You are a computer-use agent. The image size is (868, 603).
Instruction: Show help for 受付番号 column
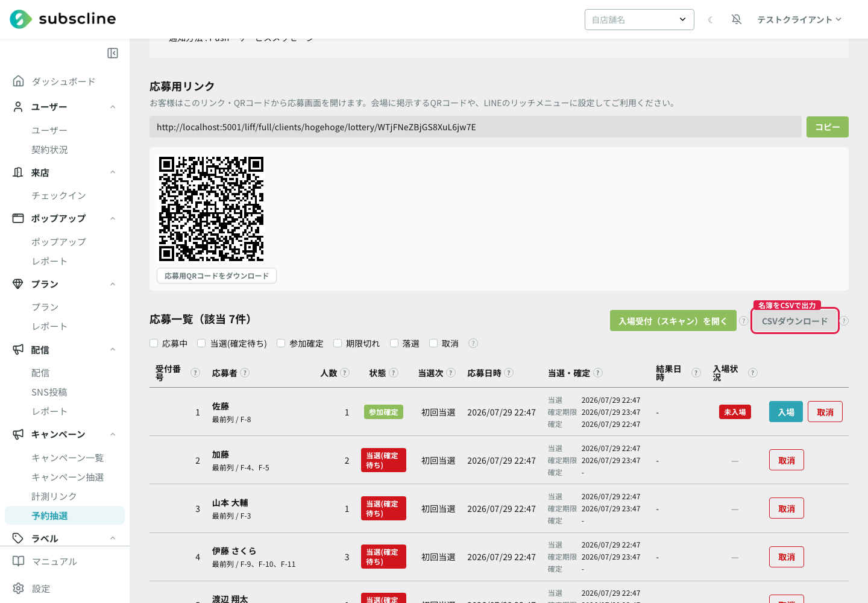click(x=195, y=373)
